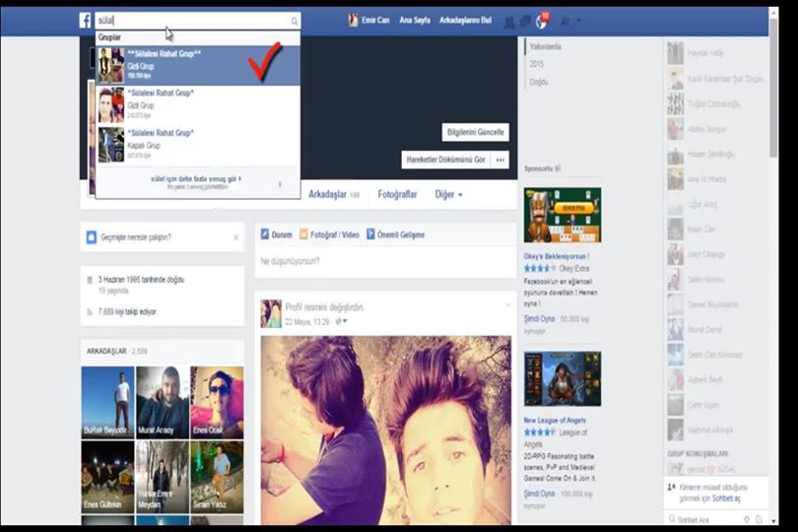Viewport: 798px width, 532px height.
Task: Open Sinan Yıldız friend thumbnail
Action: click(217, 477)
